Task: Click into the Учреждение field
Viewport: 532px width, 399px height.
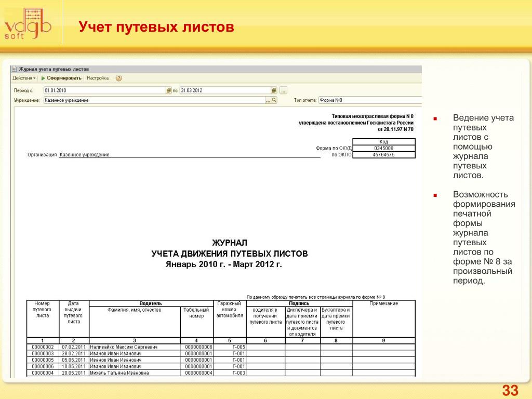Action: [x=154, y=100]
